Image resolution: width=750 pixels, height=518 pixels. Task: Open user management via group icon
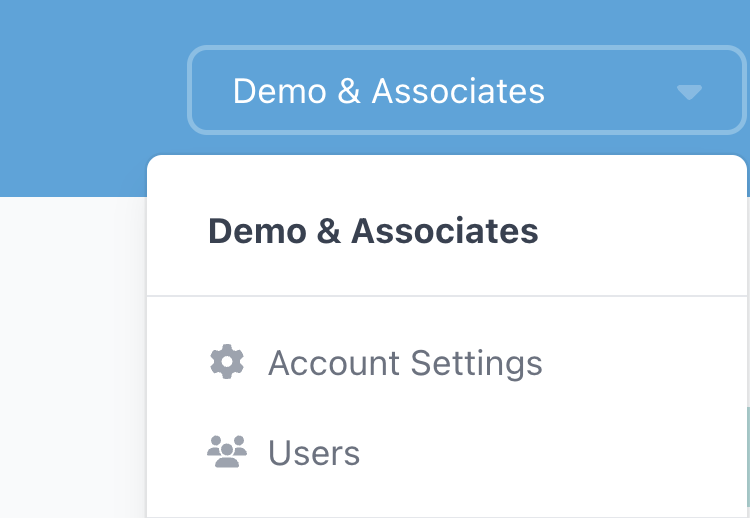pos(227,451)
